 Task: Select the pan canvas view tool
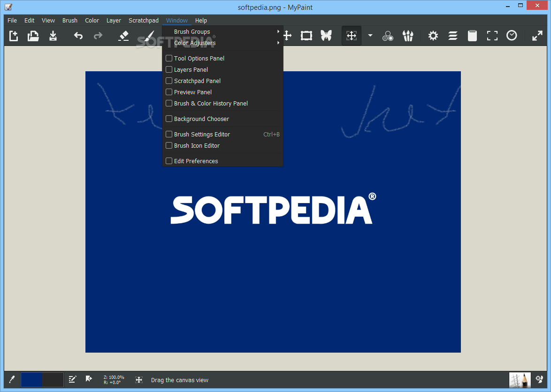352,36
